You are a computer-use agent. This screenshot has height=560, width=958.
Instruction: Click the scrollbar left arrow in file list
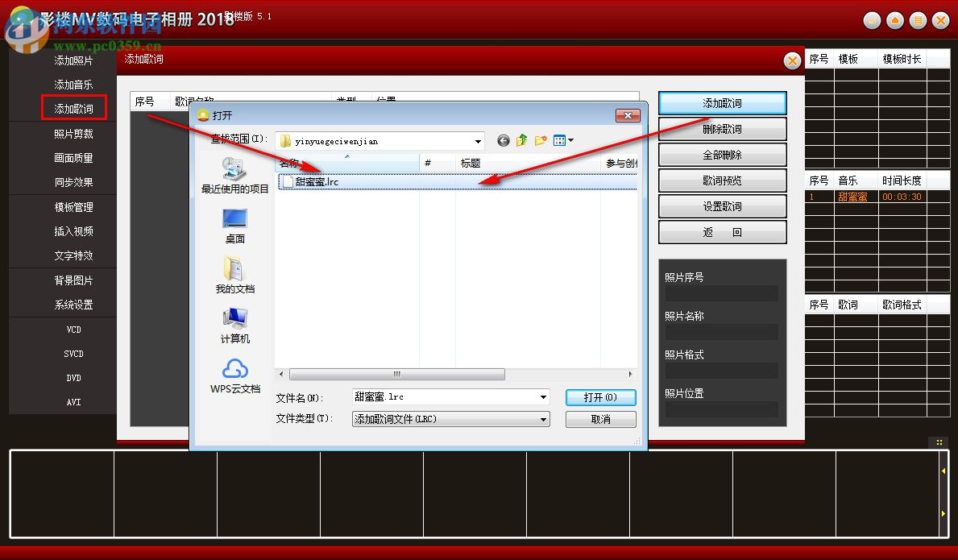coord(281,374)
